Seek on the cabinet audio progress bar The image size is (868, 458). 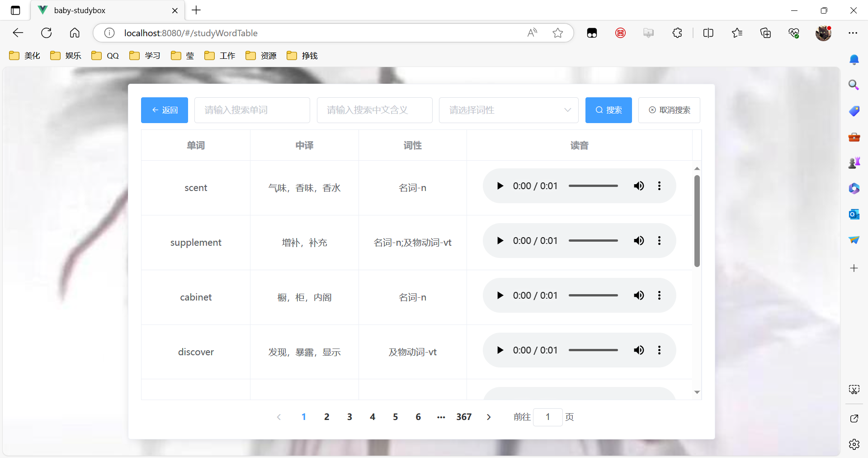click(x=593, y=296)
